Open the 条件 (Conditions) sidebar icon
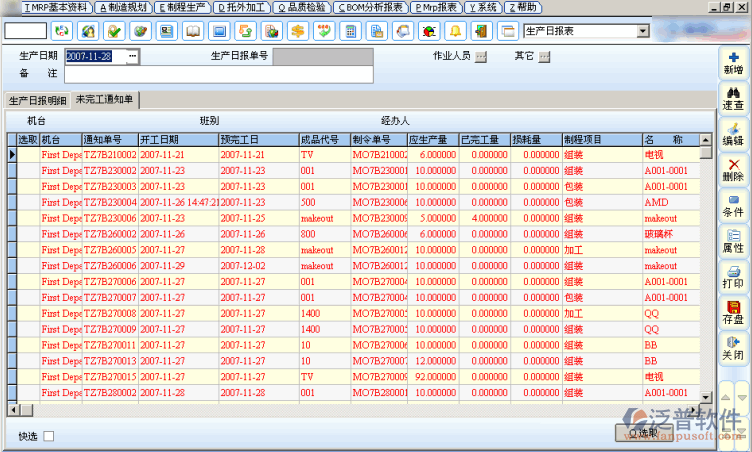752x452 pixels. tap(733, 206)
